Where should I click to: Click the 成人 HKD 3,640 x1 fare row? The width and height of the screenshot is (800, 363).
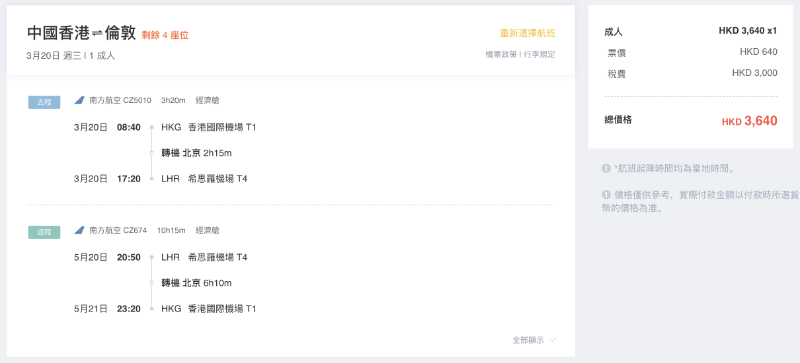690,31
